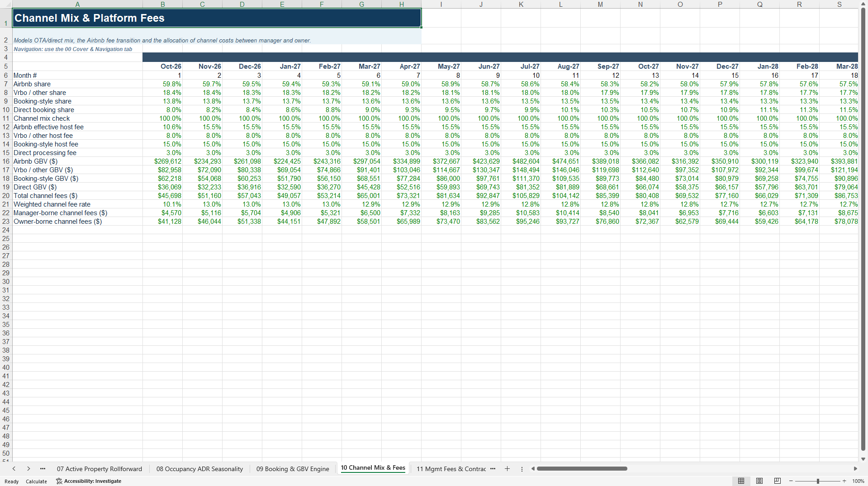Click Booking-style GBV ($) label
Viewport: 868px width, 486px height.
[46, 179]
